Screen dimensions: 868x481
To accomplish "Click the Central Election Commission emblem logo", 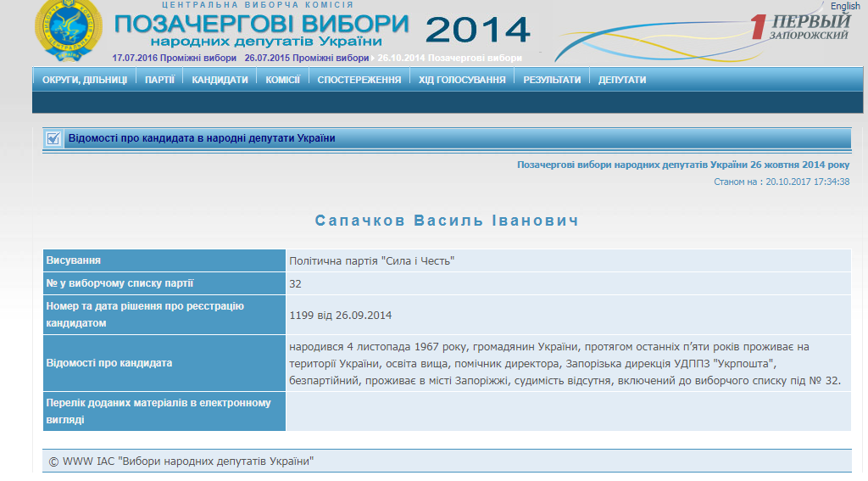I will click(x=68, y=28).
